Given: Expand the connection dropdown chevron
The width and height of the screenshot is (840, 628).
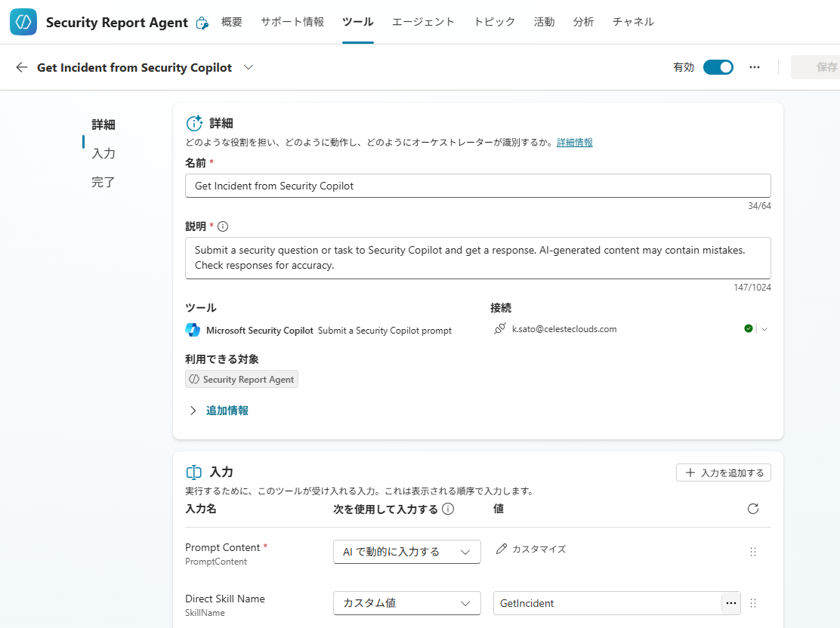Looking at the screenshot, I should pos(764,329).
